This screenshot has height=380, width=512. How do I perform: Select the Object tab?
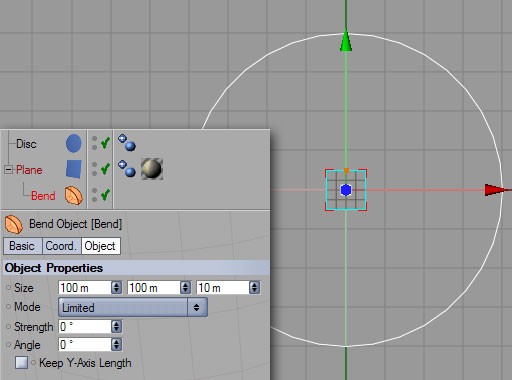[100, 246]
